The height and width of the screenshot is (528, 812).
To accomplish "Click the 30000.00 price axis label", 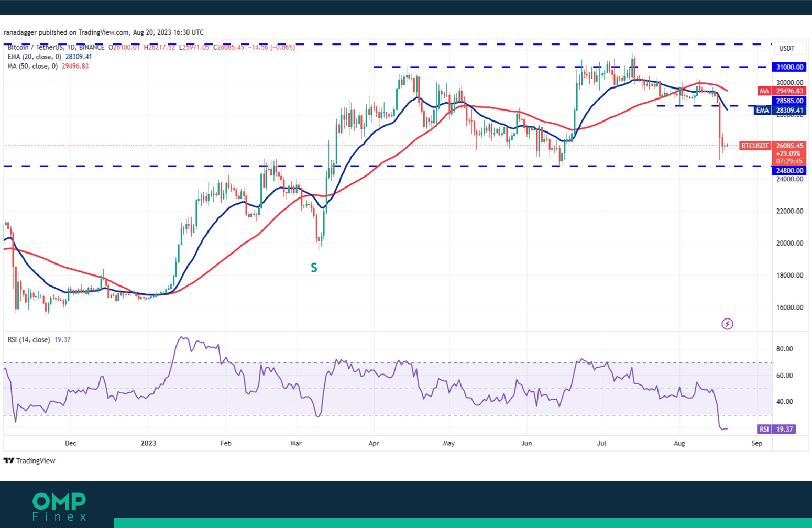I will [x=789, y=82].
